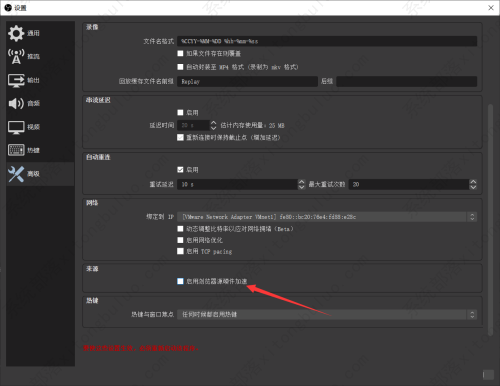Toggle preserve cutoff point when reconnecting checkbox
The image size is (500, 386).
(x=180, y=137)
